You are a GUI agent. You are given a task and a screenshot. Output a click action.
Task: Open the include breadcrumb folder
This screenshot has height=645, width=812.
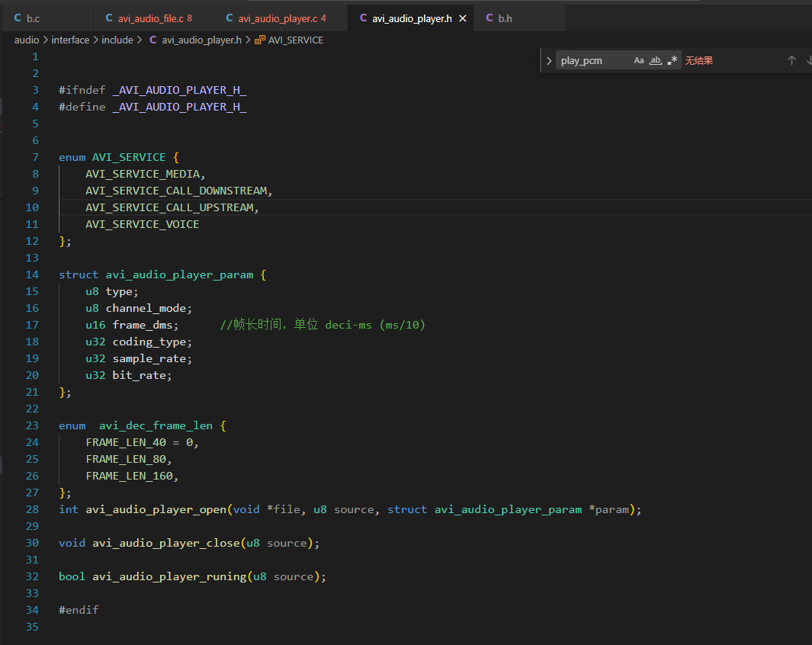[117, 40]
